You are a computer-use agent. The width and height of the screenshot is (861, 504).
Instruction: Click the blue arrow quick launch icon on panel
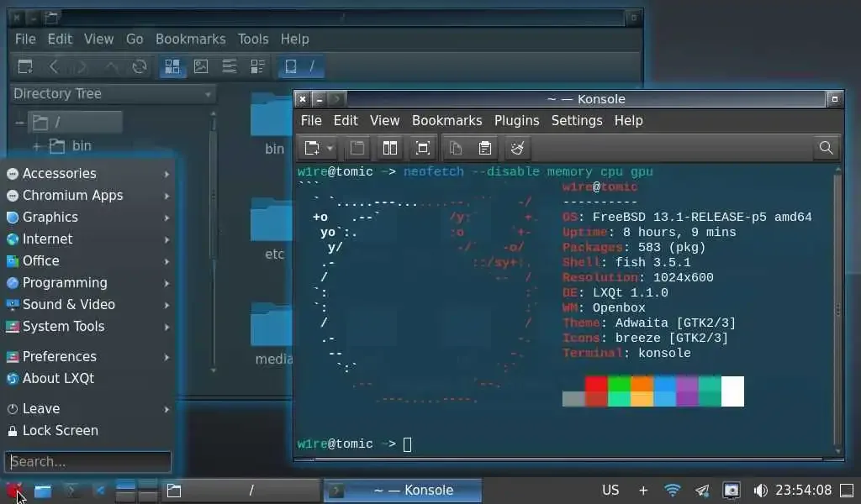coord(99,491)
